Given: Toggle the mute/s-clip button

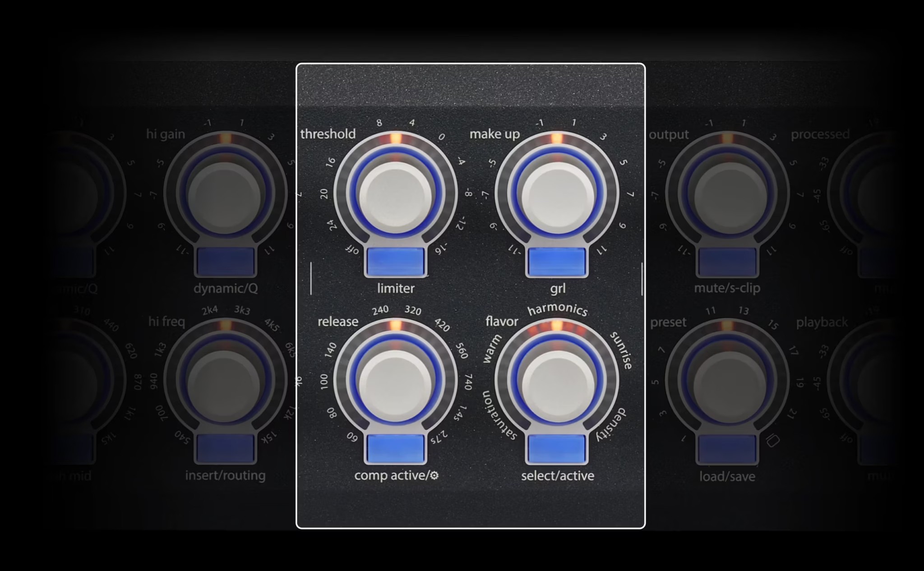Looking at the screenshot, I should 728,262.
